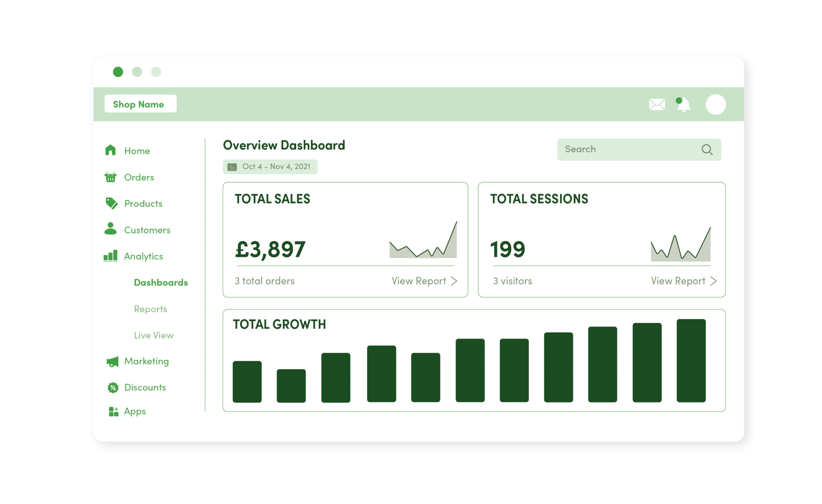
Task: Click the 3 total orders text
Action: tap(265, 281)
